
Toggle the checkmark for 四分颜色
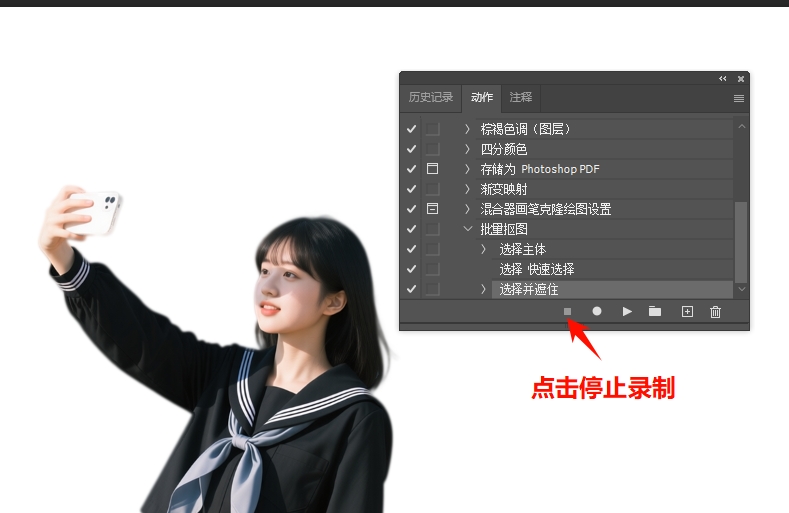[x=412, y=149]
